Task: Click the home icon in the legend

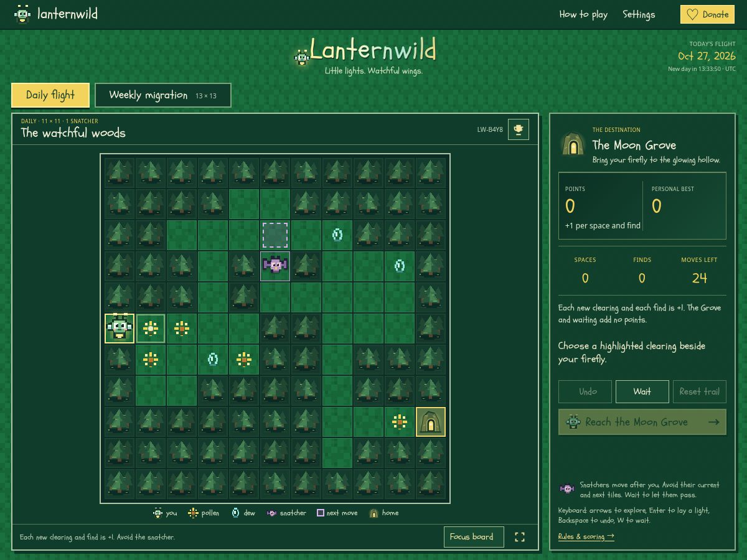Action: click(374, 513)
